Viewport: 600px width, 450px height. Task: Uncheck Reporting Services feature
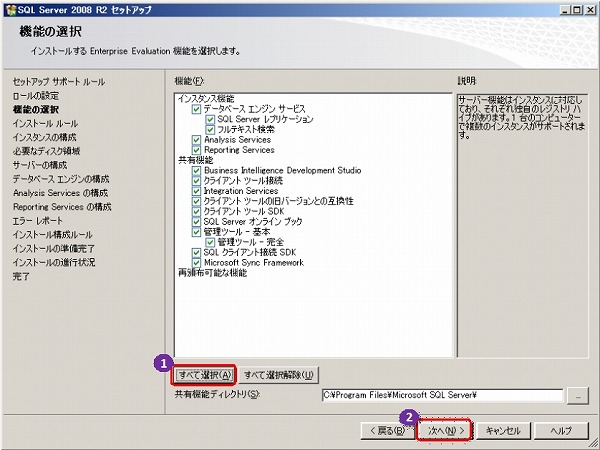pos(196,150)
